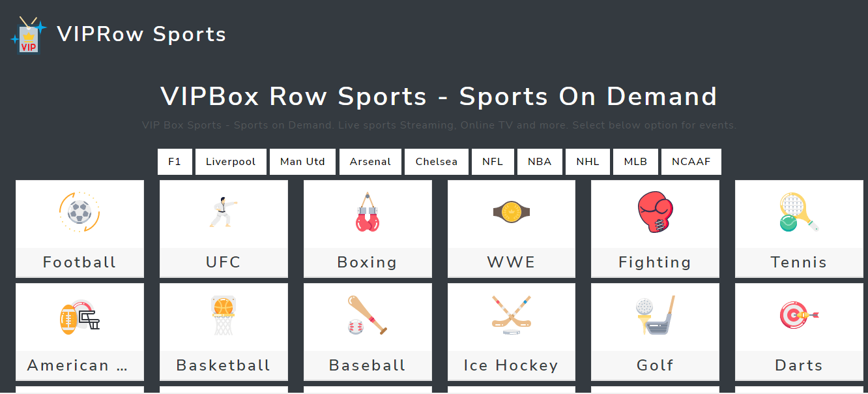
Task: Click the Darts category label
Action: (799, 365)
